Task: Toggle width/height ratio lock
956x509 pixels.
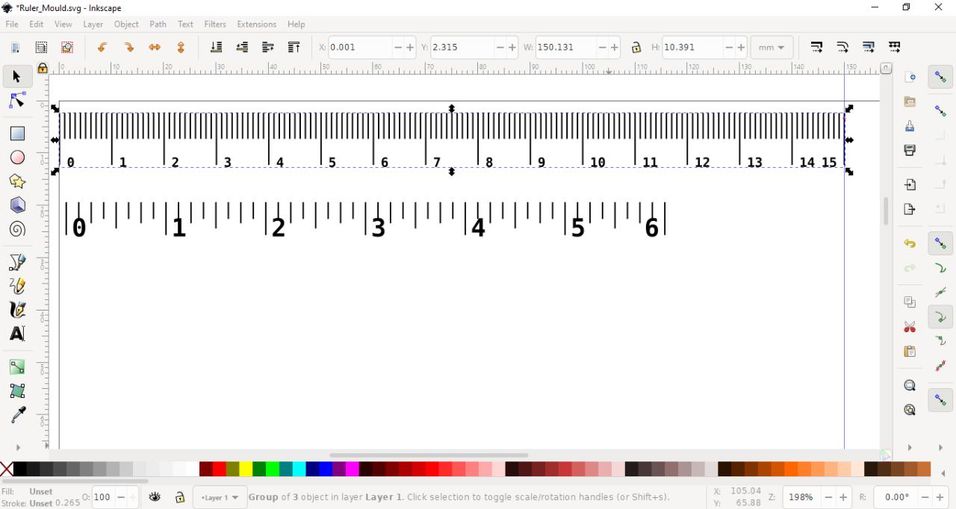Action: tap(636, 47)
